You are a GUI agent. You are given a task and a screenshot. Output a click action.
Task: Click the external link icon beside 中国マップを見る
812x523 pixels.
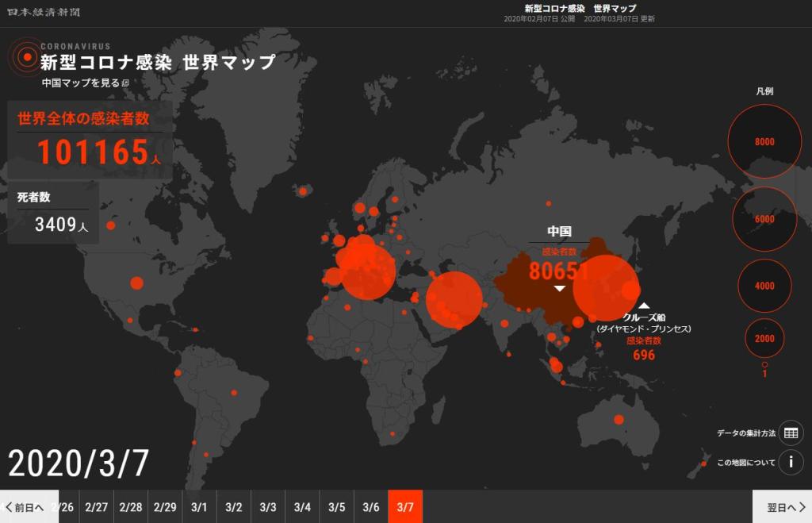(124, 83)
